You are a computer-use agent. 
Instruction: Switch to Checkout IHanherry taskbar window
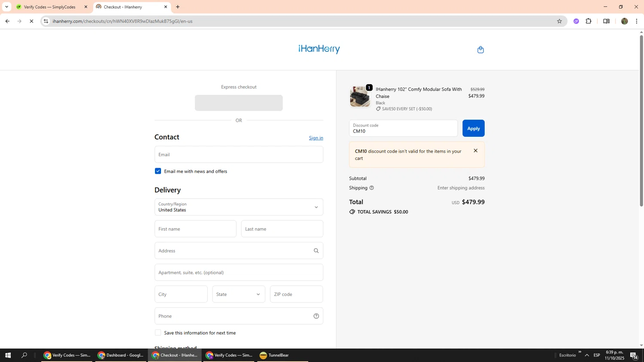click(175, 355)
